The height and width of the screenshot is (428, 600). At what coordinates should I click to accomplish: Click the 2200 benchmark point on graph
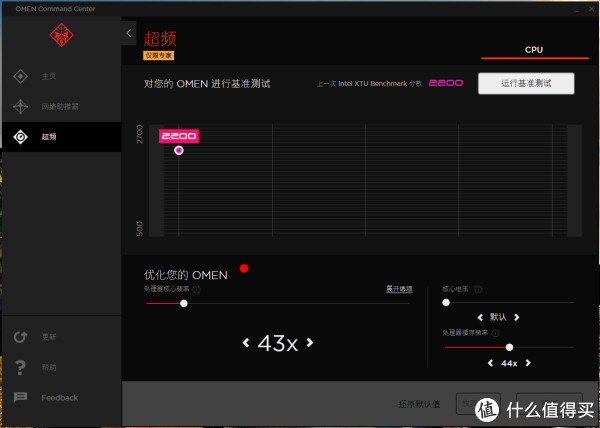point(179,150)
